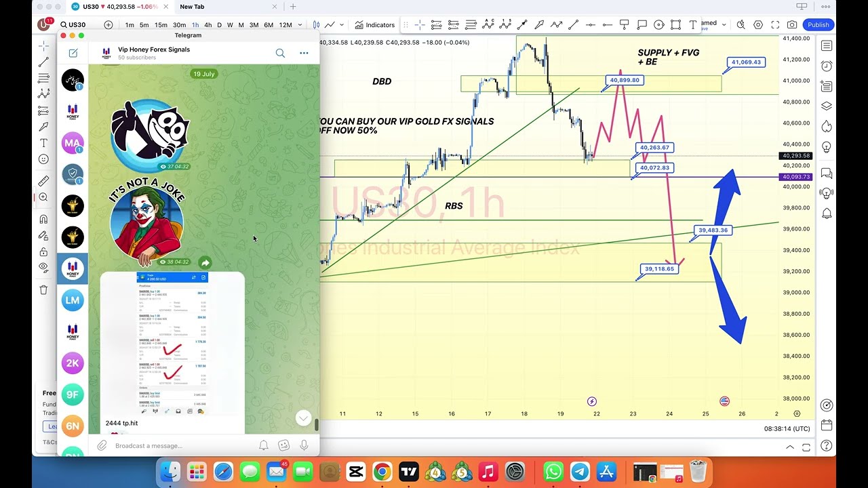868x488 pixels.
Task: Attach a file with the paperclip icon
Action: pos(102,445)
